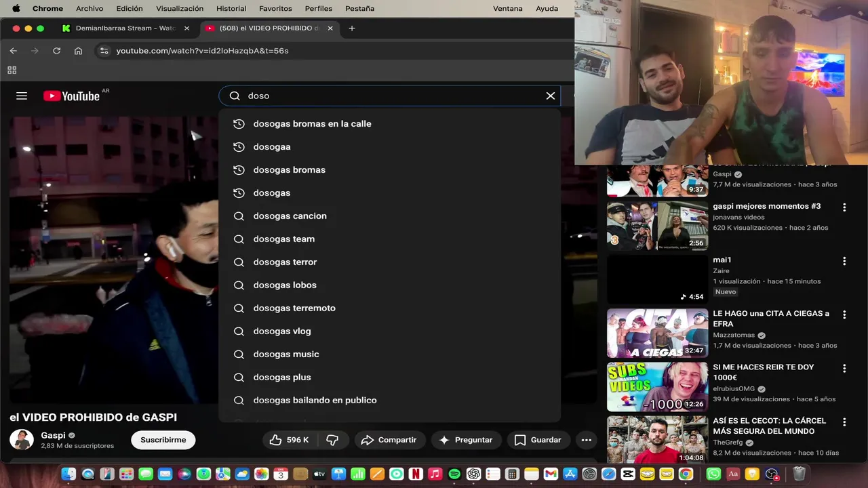Screen dimensions: 868x488
Task: Go to Chrome's home page button
Action: (x=78, y=51)
